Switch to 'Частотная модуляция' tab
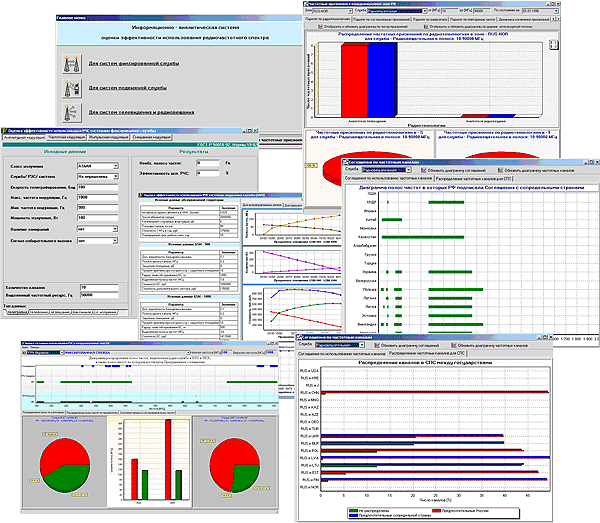Image resolution: width=600 pixels, height=523 pixels. 66,137
